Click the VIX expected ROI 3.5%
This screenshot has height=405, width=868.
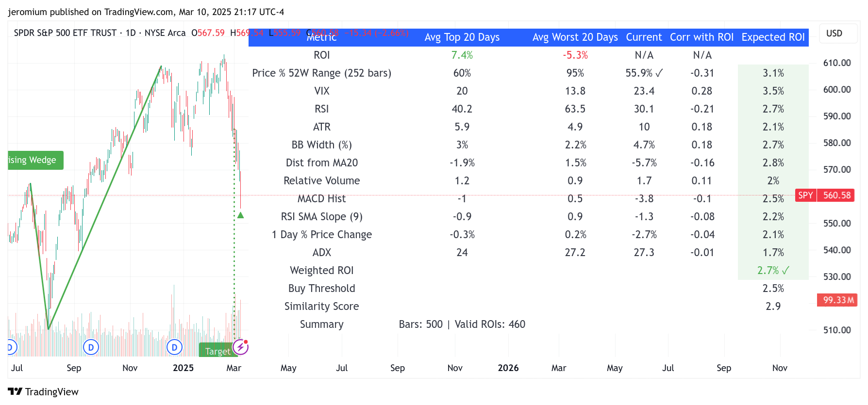773,91
